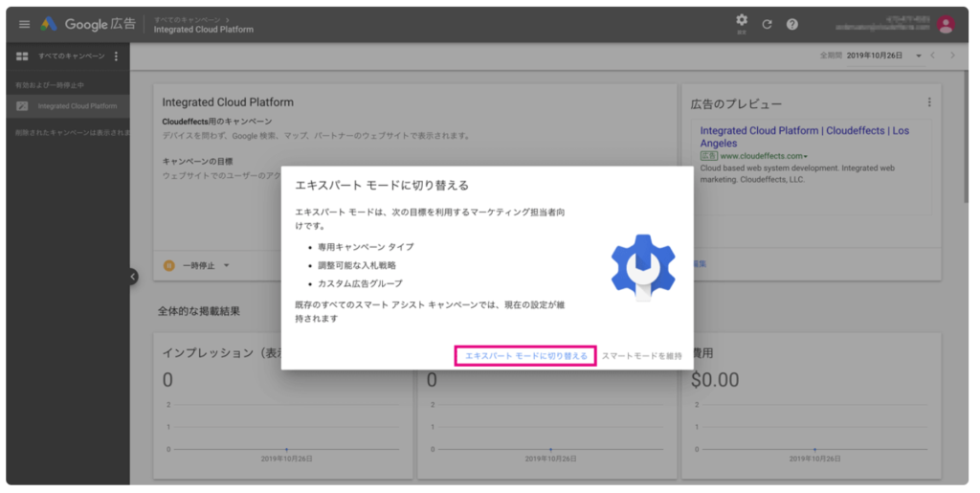Expand the 一時停止 status dropdown
The height and width of the screenshot is (493, 980).
coord(226,265)
